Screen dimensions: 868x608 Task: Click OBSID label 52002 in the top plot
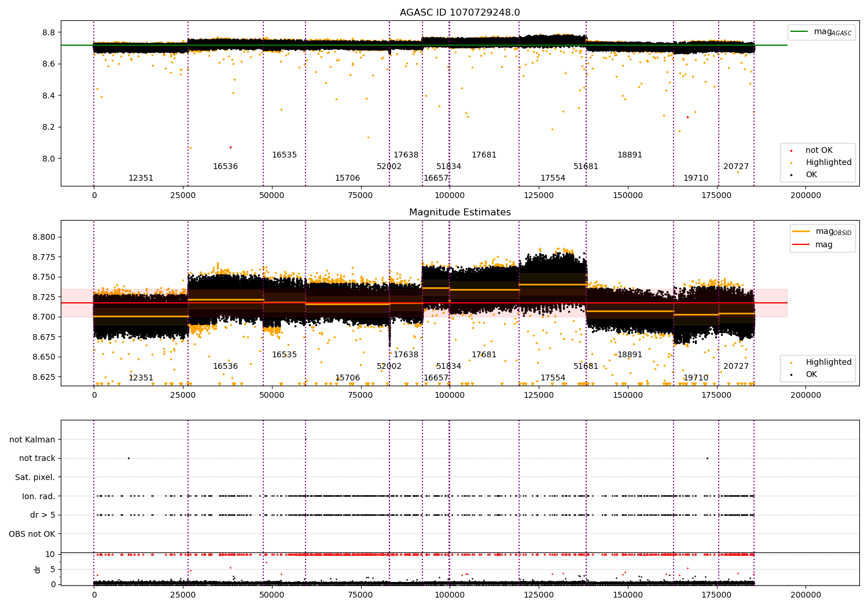(389, 167)
